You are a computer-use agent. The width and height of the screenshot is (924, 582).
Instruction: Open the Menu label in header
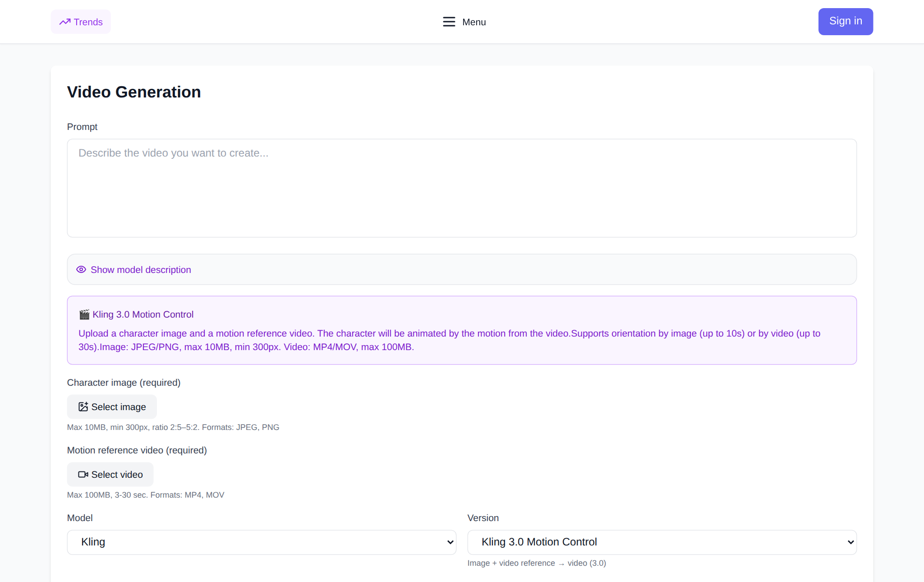(474, 22)
